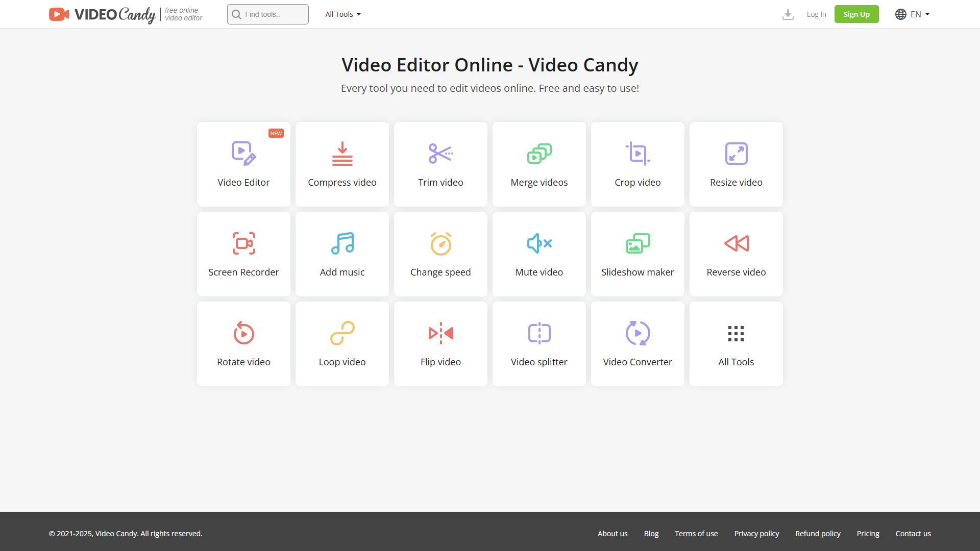Image resolution: width=980 pixels, height=551 pixels.
Task: Click the "Screen Recorder" label
Action: (243, 272)
